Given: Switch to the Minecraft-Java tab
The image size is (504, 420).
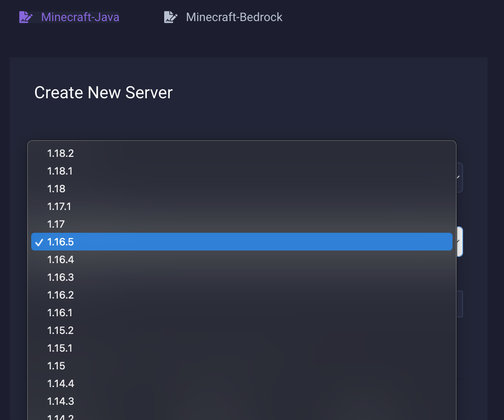Looking at the screenshot, I should click(x=80, y=17).
